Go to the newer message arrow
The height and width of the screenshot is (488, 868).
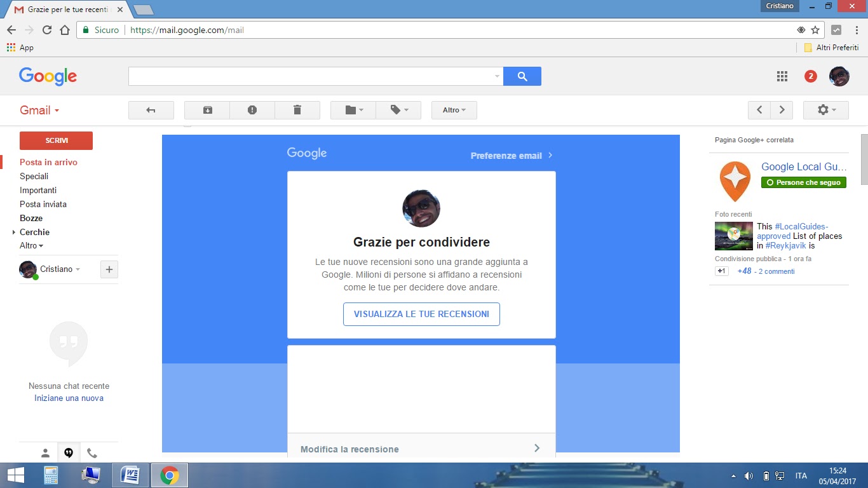759,110
